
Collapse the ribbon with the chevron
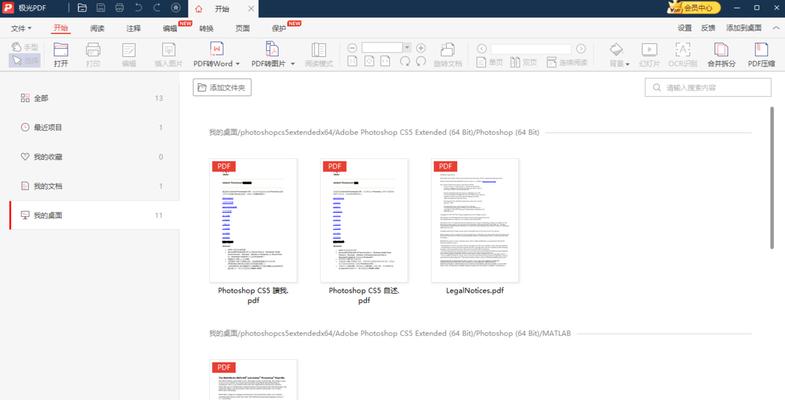[x=776, y=28]
